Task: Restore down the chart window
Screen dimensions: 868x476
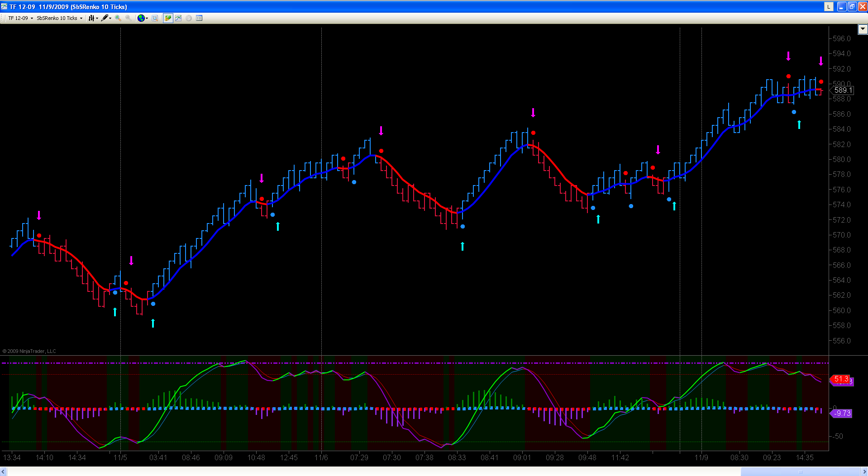Action: (852, 6)
